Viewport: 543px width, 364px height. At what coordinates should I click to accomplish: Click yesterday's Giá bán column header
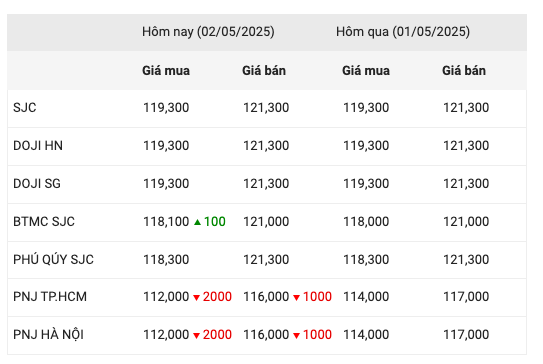pyautogui.click(x=464, y=70)
